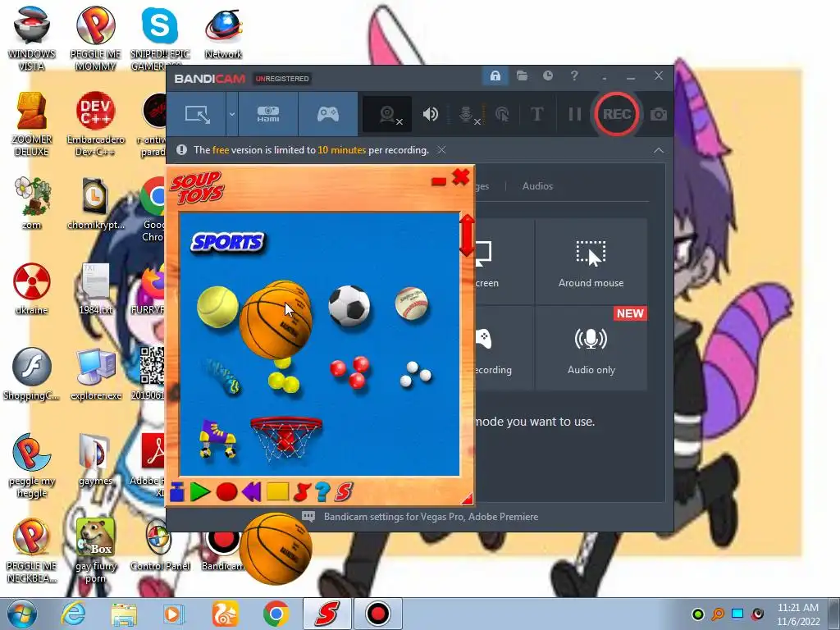Image resolution: width=840 pixels, height=630 pixels.
Task: Open Internet Explorer from the taskbar
Action: point(73,614)
